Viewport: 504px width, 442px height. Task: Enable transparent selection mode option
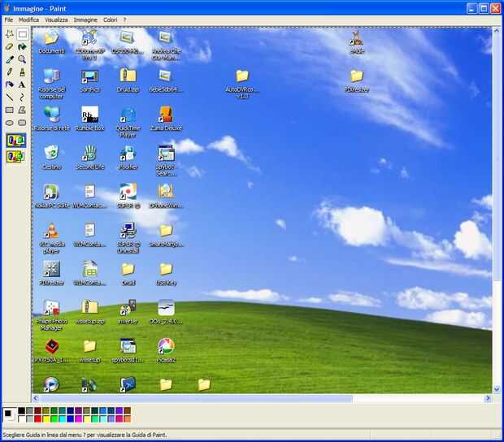15,157
